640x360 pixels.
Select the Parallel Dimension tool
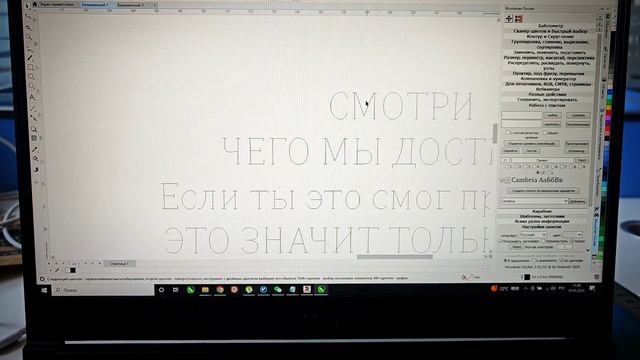tap(33, 108)
